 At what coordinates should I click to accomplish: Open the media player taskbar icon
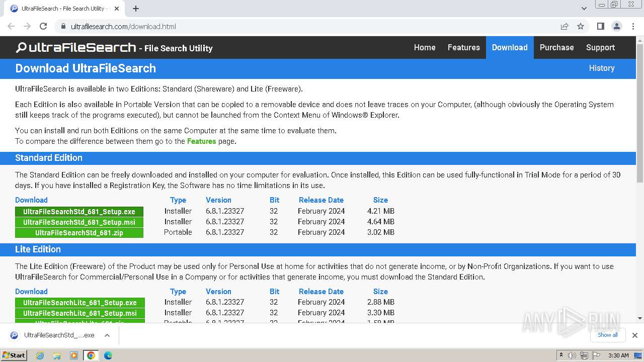point(74,355)
